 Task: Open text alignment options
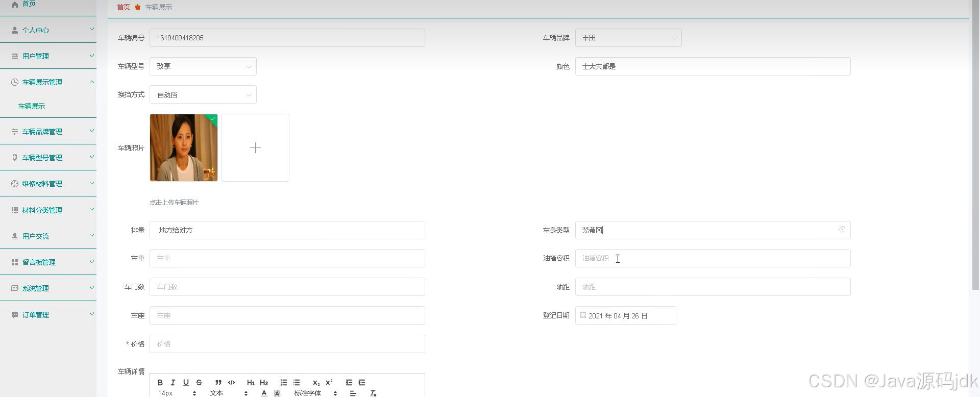pyautogui.click(x=353, y=393)
